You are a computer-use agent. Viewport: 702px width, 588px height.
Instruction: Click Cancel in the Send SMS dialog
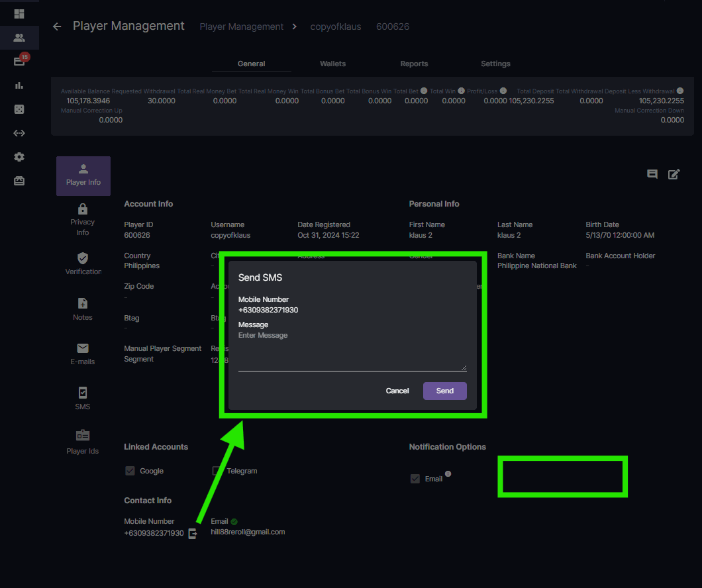pos(397,391)
